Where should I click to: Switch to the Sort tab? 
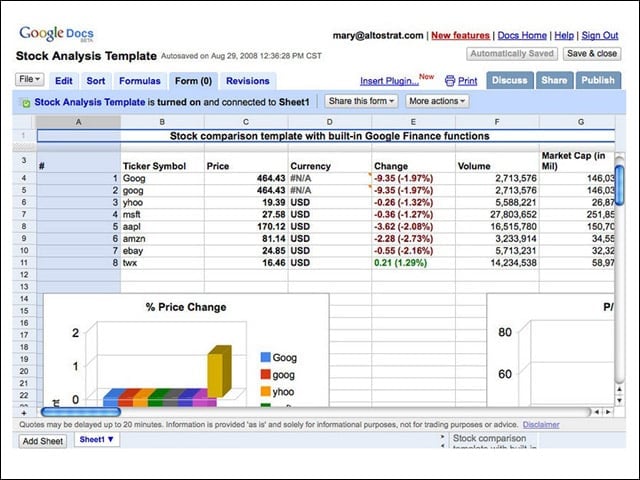click(x=96, y=81)
